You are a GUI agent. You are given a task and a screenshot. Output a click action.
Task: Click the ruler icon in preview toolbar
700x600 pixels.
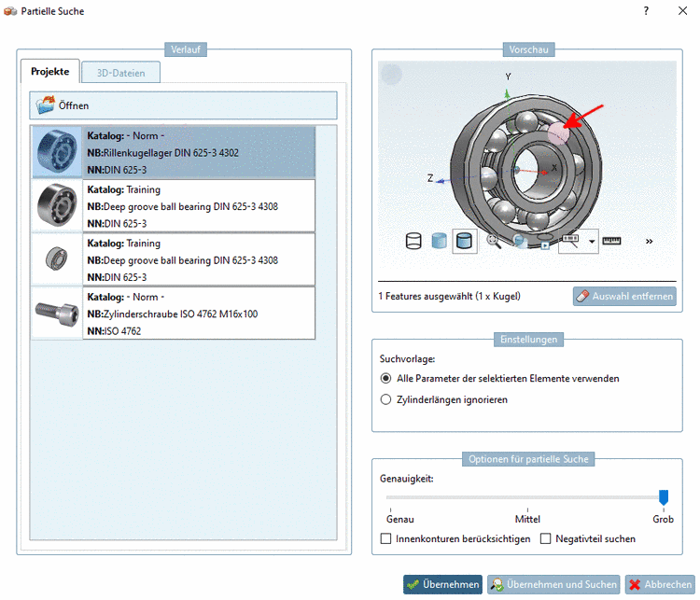point(611,241)
